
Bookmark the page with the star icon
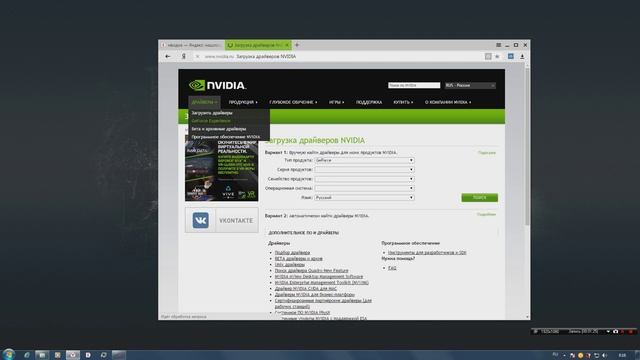tap(497, 56)
